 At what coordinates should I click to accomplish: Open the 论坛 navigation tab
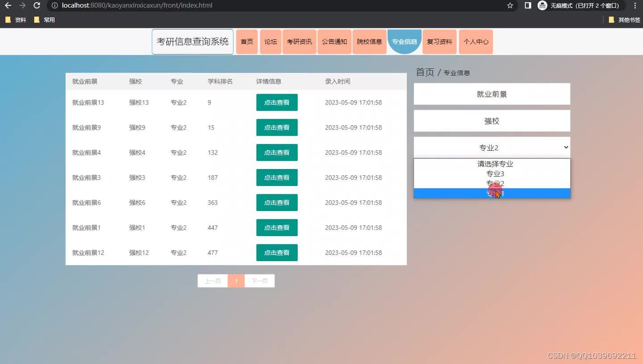click(271, 41)
